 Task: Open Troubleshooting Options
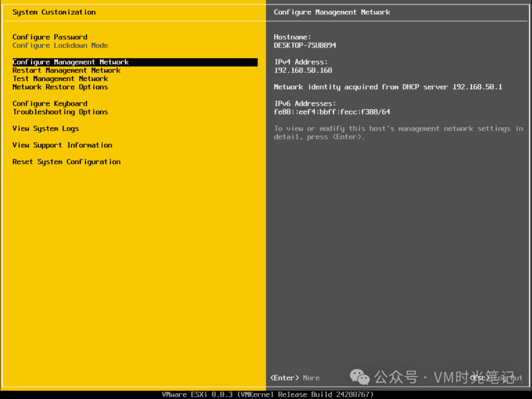click(x=60, y=112)
